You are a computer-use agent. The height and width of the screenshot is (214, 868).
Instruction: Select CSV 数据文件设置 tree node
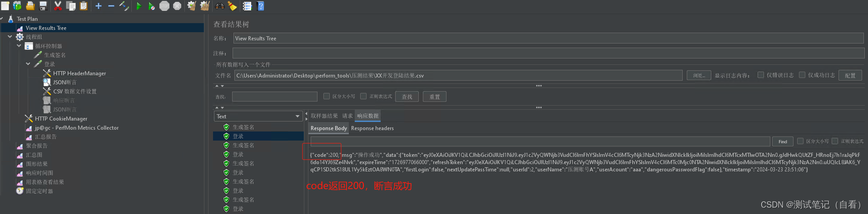(74, 91)
